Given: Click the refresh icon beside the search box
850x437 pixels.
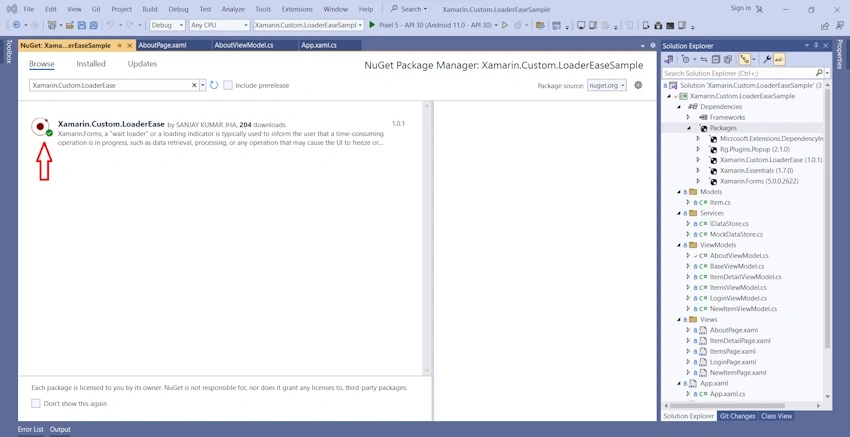Looking at the screenshot, I should coord(214,85).
